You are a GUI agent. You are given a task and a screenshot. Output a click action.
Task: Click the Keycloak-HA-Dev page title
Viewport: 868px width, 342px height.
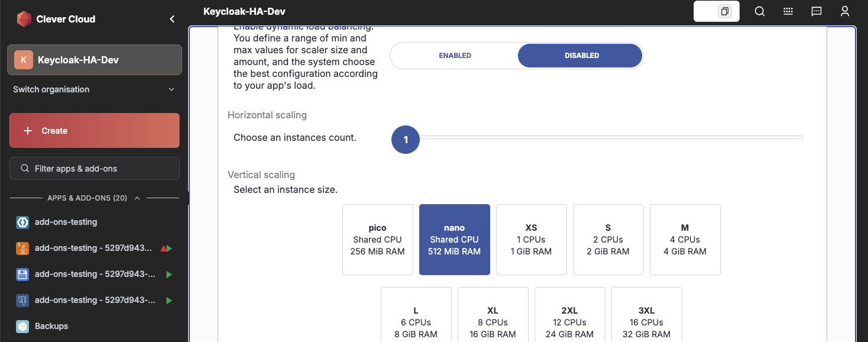coord(244,11)
